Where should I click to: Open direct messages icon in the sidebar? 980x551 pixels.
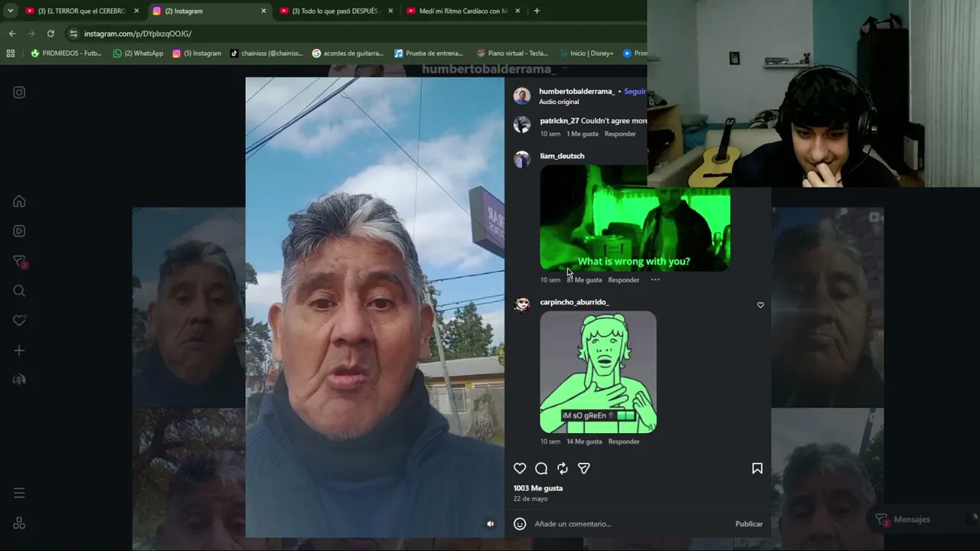coord(20,262)
